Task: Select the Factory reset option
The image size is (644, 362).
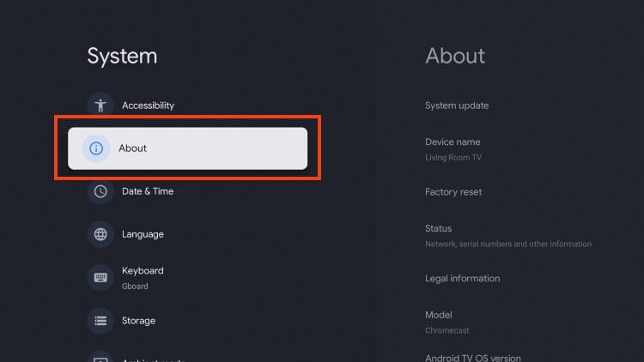Action: 453,192
